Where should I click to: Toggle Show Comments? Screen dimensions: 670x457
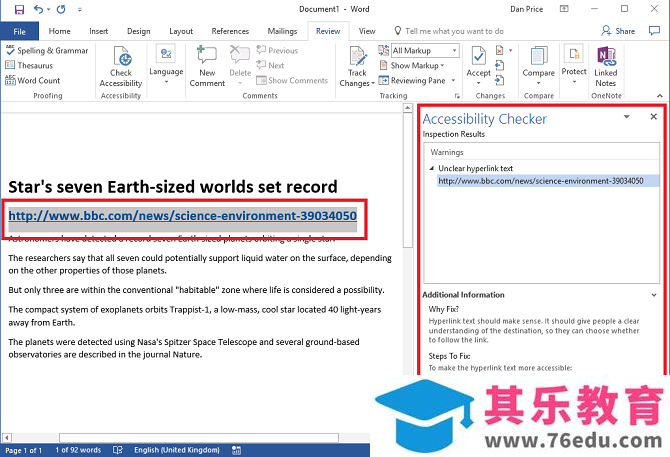[x=292, y=80]
